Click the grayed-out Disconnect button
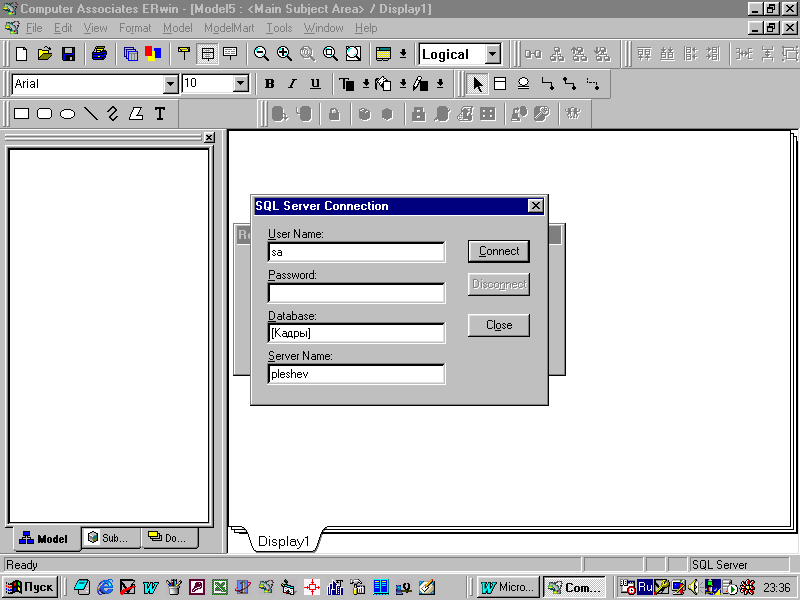Viewport: 800px width, 600px height. pos(498,284)
